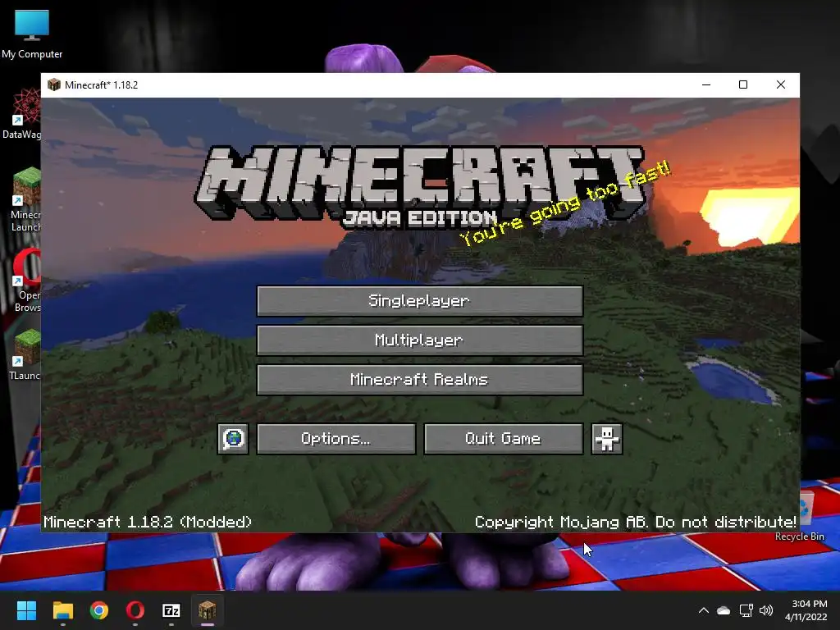840x630 pixels.
Task: Minimize the Minecraft window
Action: point(706,84)
